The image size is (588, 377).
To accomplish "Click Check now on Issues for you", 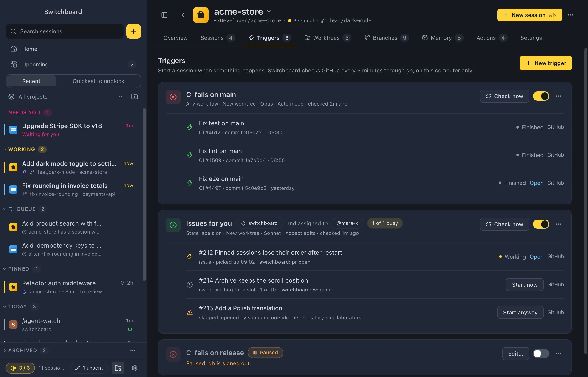I will click(504, 224).
